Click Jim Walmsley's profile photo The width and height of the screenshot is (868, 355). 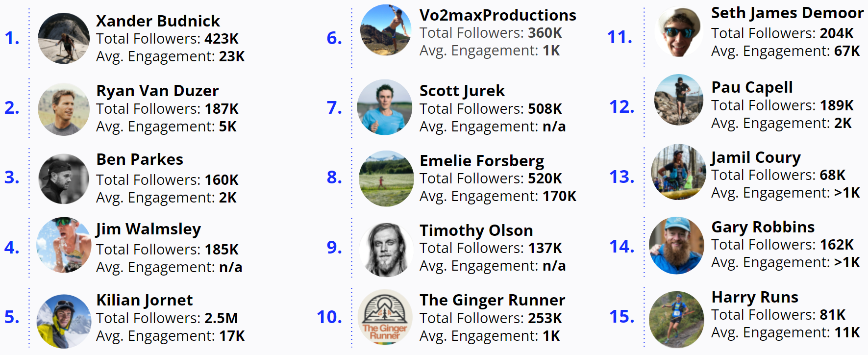(x=64, y=245)
